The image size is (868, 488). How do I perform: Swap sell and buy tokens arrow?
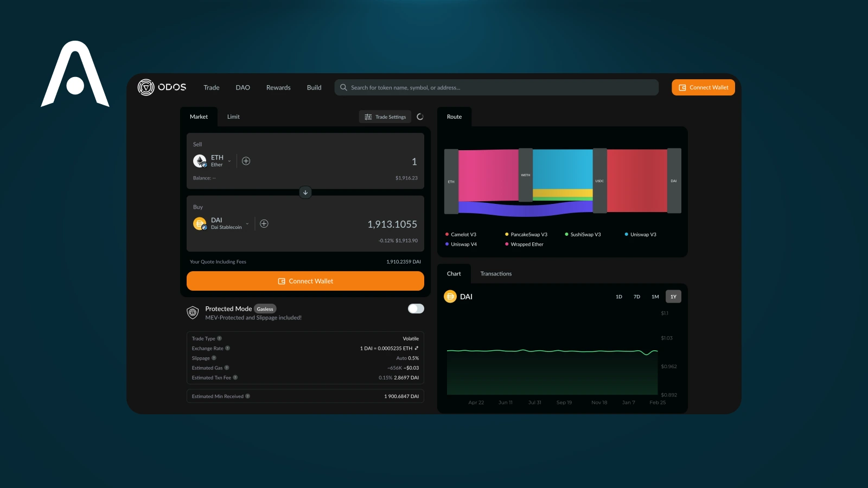point(305,192)
